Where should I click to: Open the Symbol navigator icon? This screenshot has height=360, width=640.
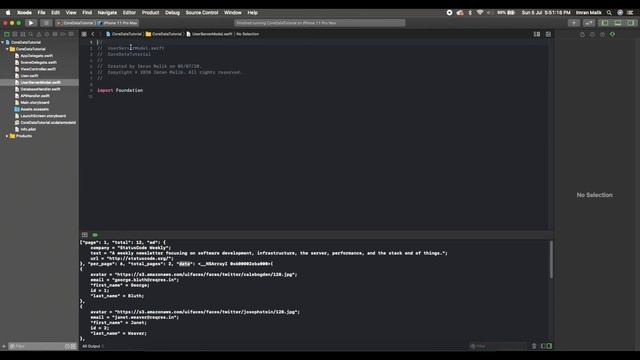(23, 34)
